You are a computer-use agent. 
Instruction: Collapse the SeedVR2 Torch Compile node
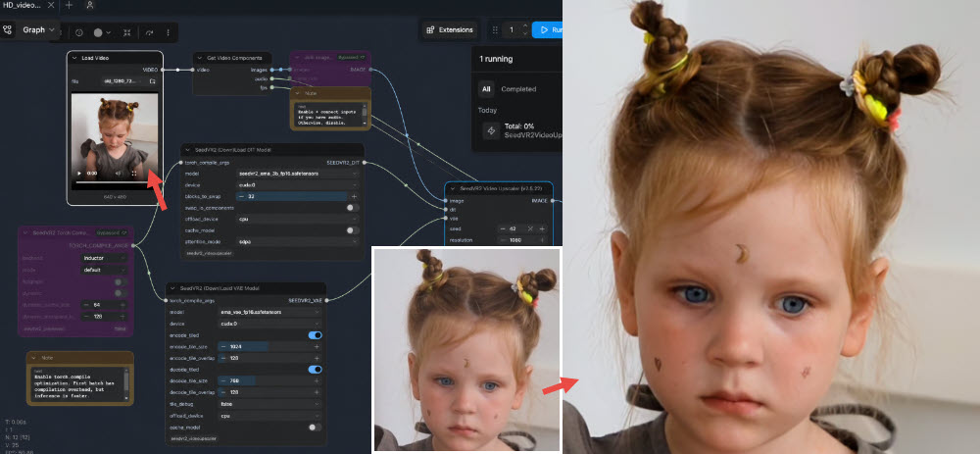[x=26, y=232]
